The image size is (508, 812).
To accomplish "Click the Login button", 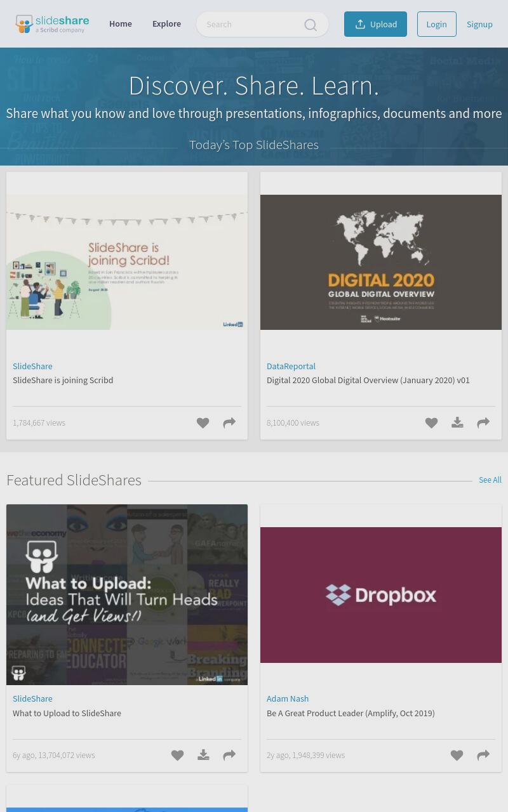I will [437, 24].
